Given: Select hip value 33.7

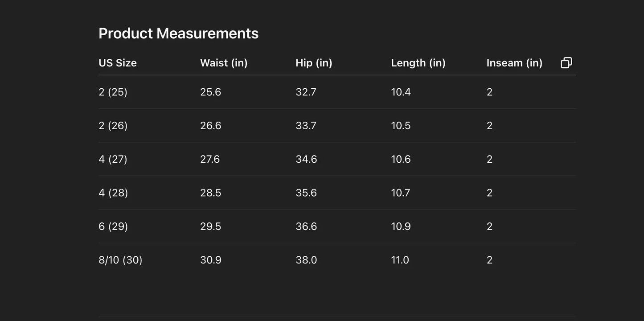Looking at the screenshot, I should tap(306, 126).
